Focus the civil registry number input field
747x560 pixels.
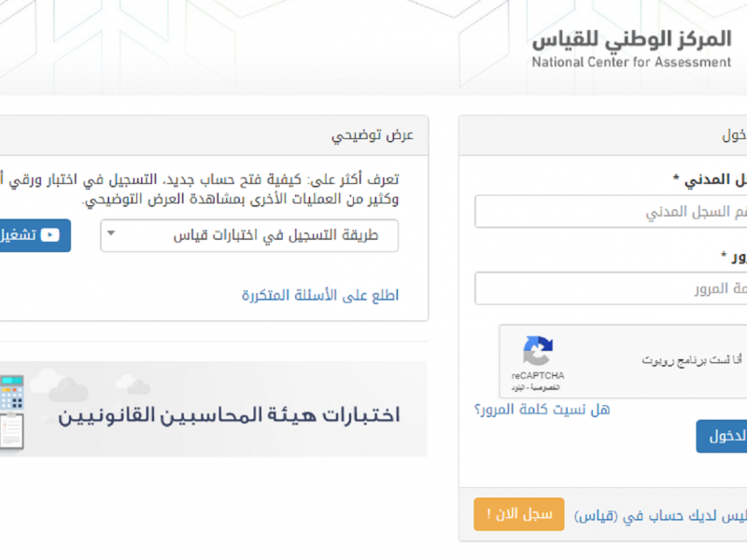[611, 211]
